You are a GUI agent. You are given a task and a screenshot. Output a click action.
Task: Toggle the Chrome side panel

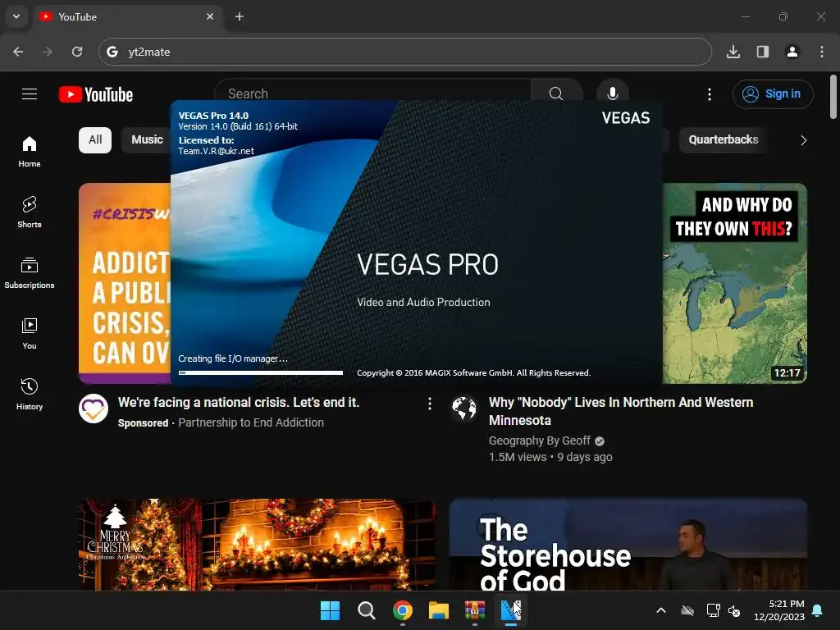(x=763, y=52)
